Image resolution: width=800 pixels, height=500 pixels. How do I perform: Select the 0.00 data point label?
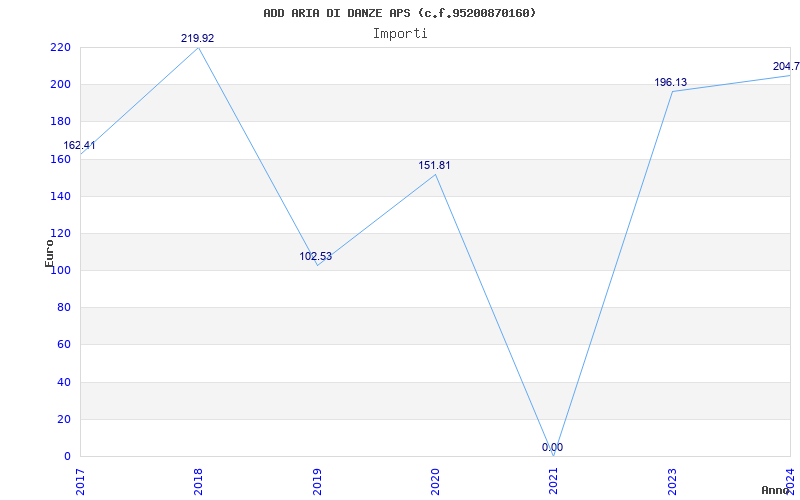tap(552, 447)
